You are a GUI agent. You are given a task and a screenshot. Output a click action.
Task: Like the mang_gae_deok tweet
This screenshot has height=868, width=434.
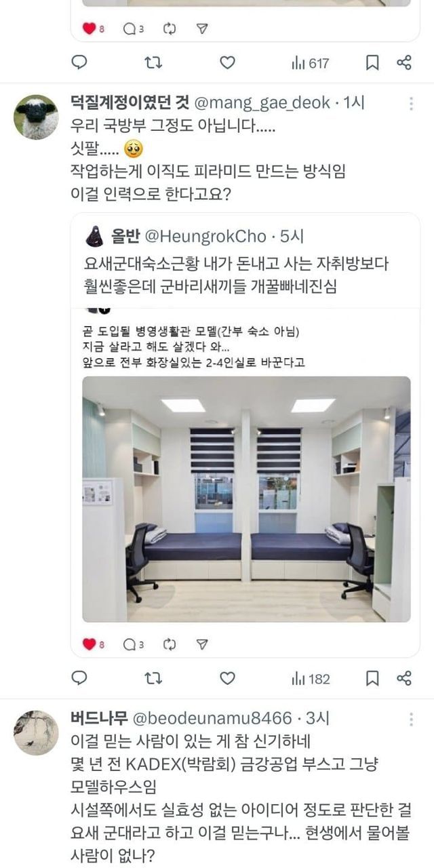tap(228, 678)
